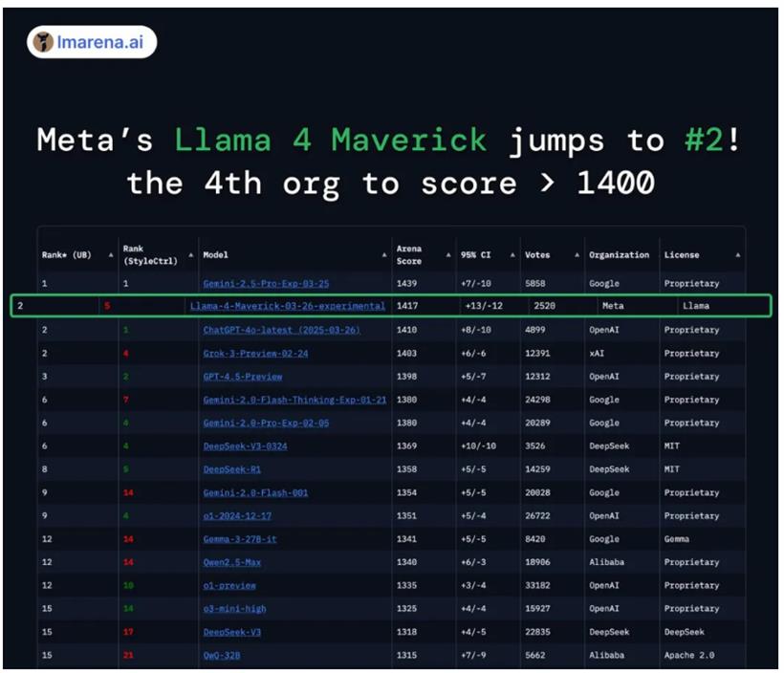Select the Apache 2.0 license cell
The width and height of the screenshot is (784, 673).
[689, 655]
